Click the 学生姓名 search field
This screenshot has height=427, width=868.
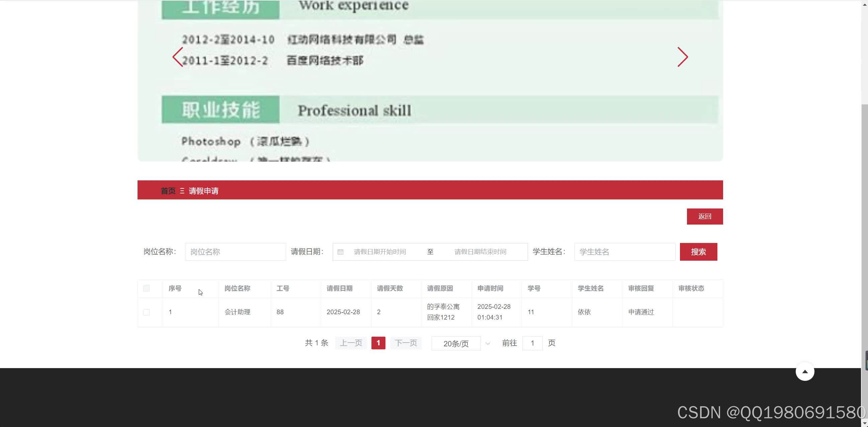pos(624,252)
